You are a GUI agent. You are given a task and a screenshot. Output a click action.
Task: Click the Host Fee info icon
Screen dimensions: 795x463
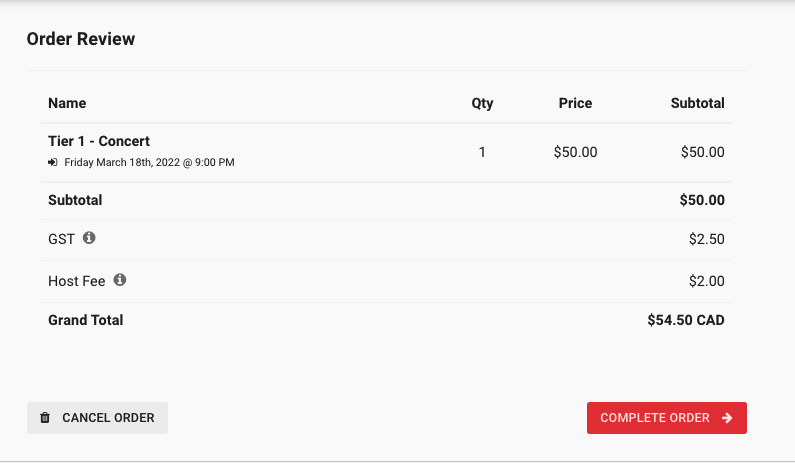coord(120,280)
